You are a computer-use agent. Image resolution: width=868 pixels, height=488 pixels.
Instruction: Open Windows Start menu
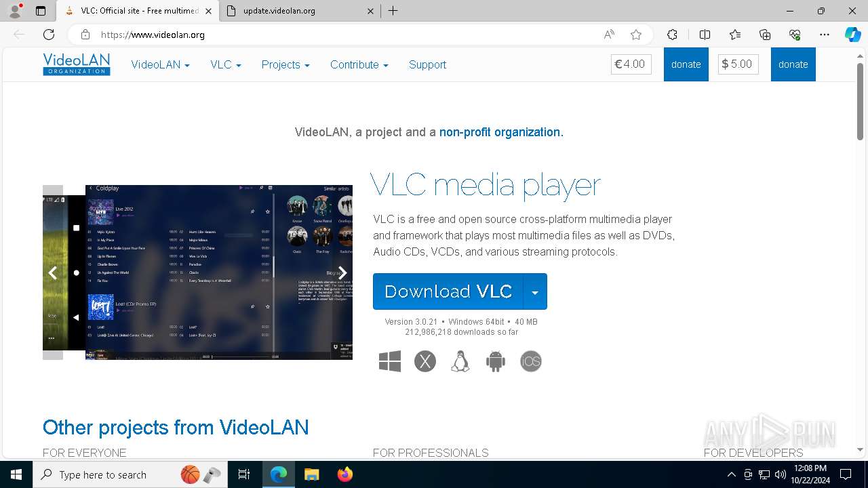click(16, 474)
